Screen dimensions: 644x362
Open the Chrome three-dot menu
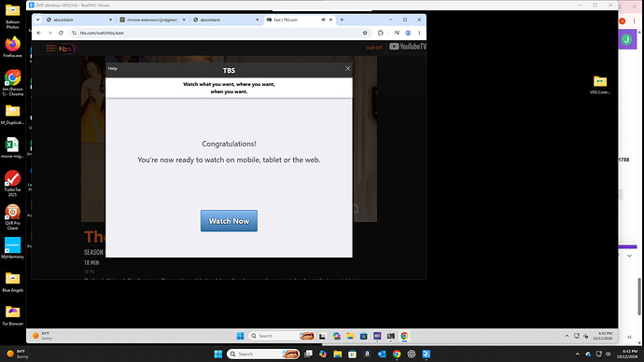(x=419, y=33)
